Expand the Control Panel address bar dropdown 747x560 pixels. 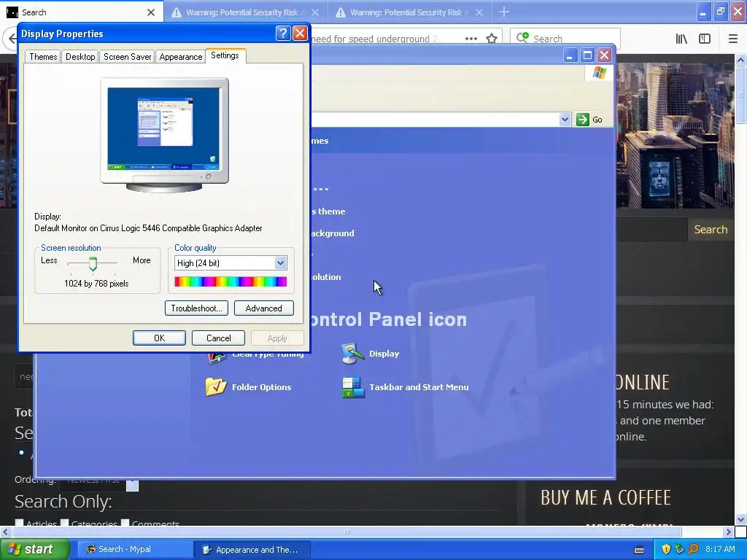coord(565,120)
